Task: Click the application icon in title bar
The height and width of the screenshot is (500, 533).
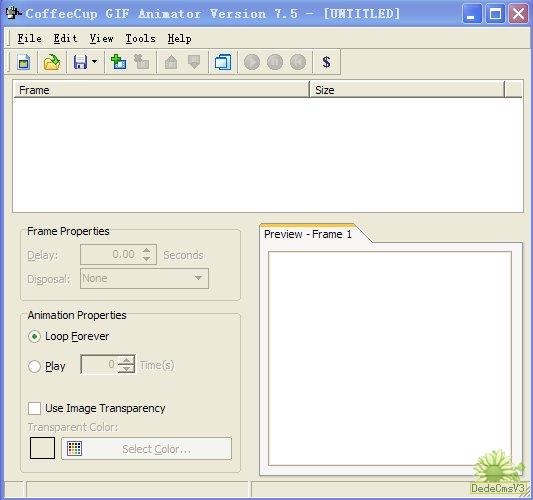Action: click(14, 14)
